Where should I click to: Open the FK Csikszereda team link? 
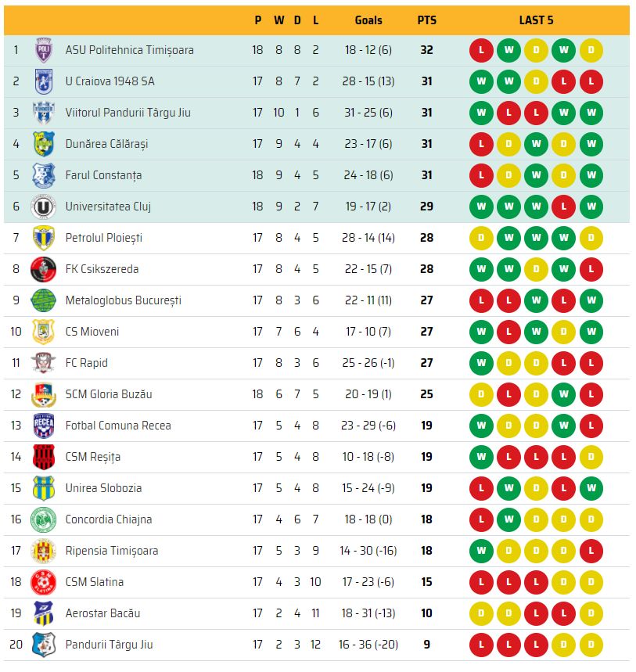point(102,269)
